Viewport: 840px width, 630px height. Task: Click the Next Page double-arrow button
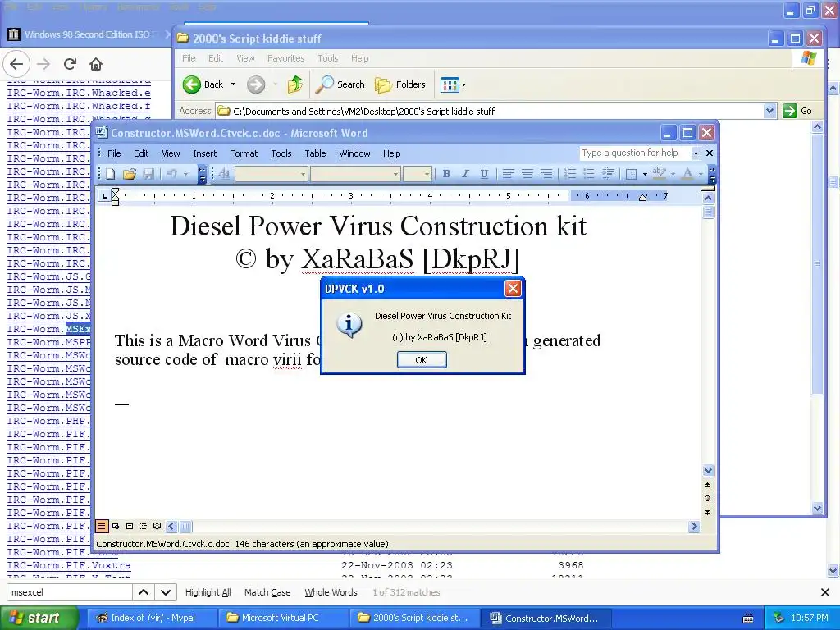coord(708,512)
